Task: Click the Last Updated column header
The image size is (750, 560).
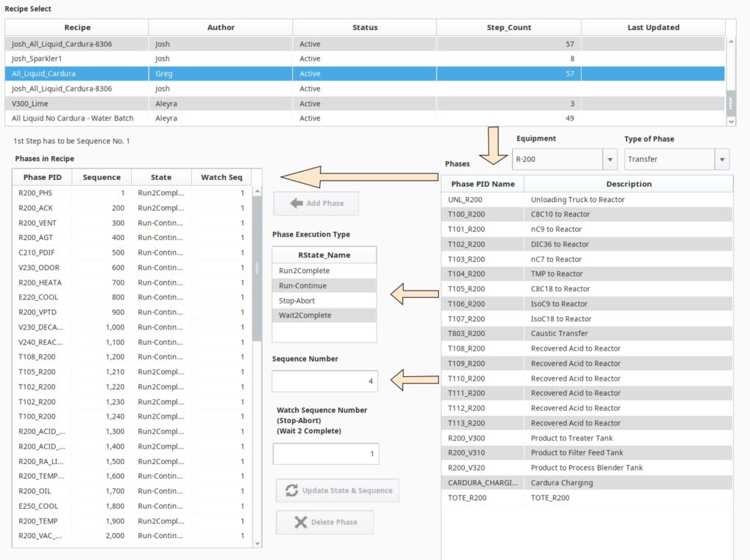Action: coord(653,28)
